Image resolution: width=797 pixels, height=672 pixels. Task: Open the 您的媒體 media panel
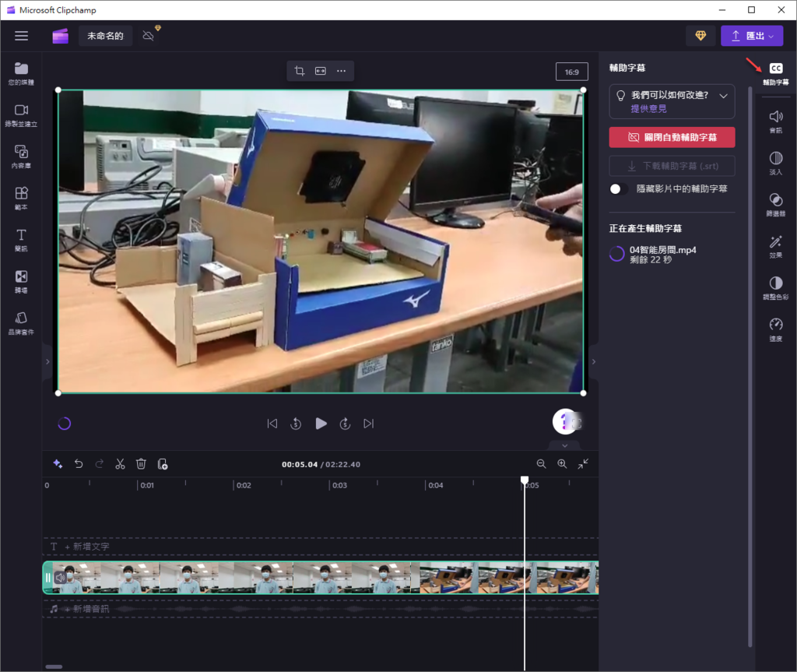click(21, 73)
